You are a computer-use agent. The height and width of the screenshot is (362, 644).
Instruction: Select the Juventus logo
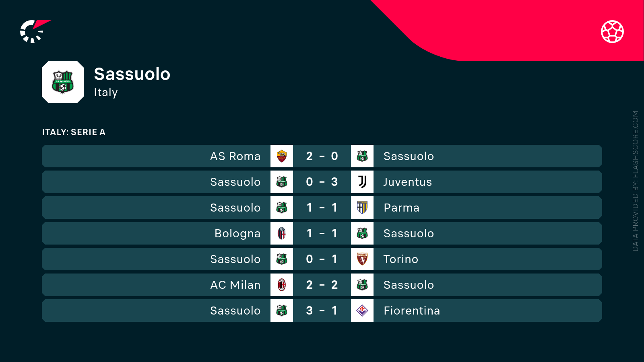pos(362,182)
